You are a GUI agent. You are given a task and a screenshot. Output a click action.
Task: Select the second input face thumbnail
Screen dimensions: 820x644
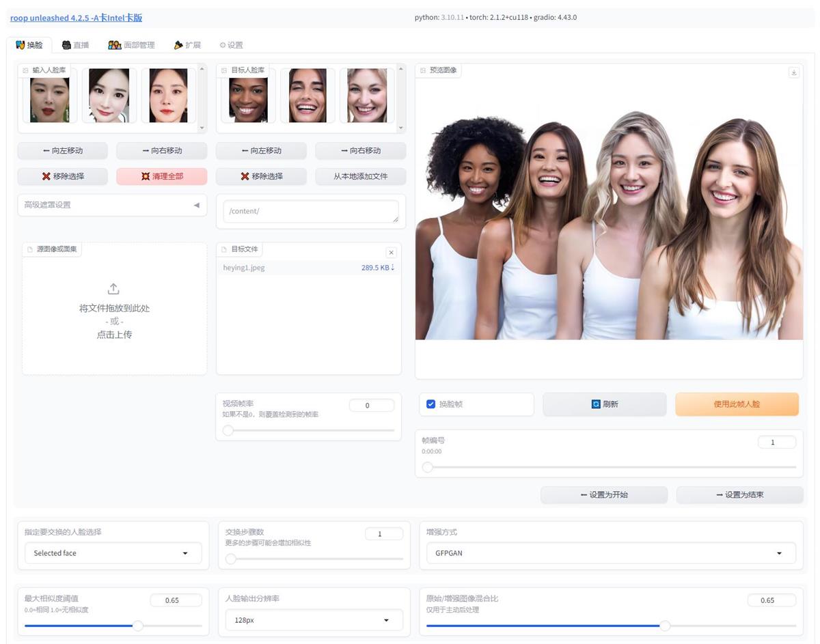click(x=109, y=96)
